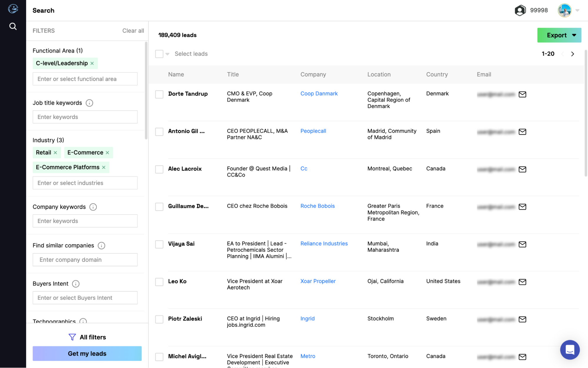Remove the C-level/Leadership functional area filter

92,63
